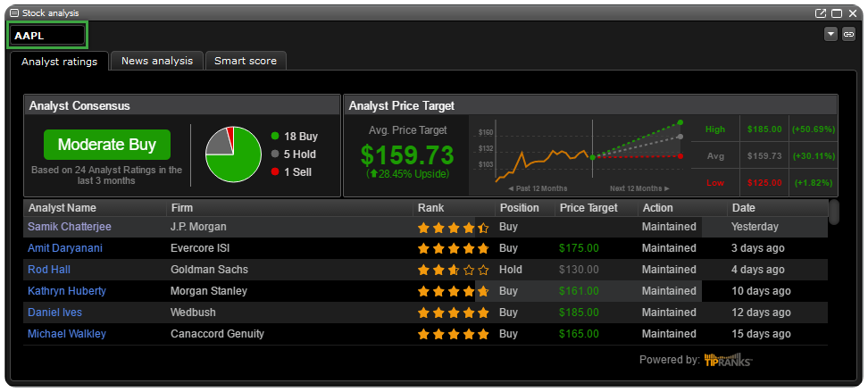Open analyst Amit Daryanani link
Viewport: 868px width, 392px height.
pyautogui.click(x=65, y=248)
